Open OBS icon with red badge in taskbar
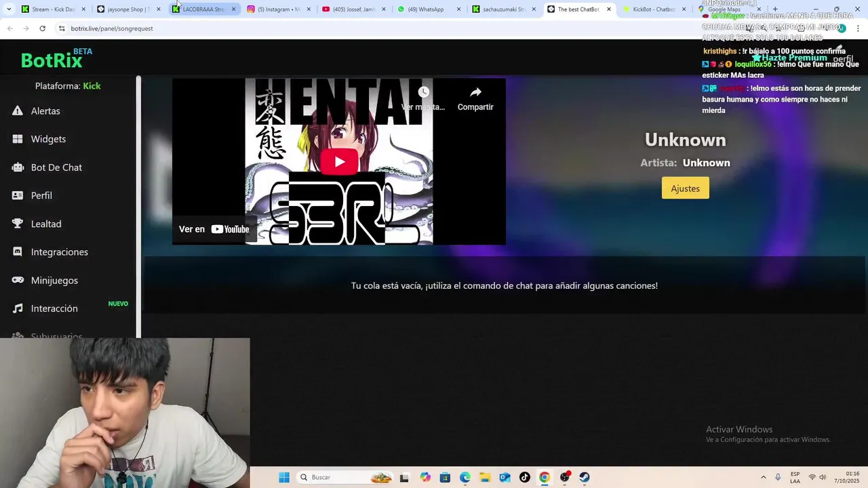This screenshot has width=868, height=488. [x=565, y=477]
